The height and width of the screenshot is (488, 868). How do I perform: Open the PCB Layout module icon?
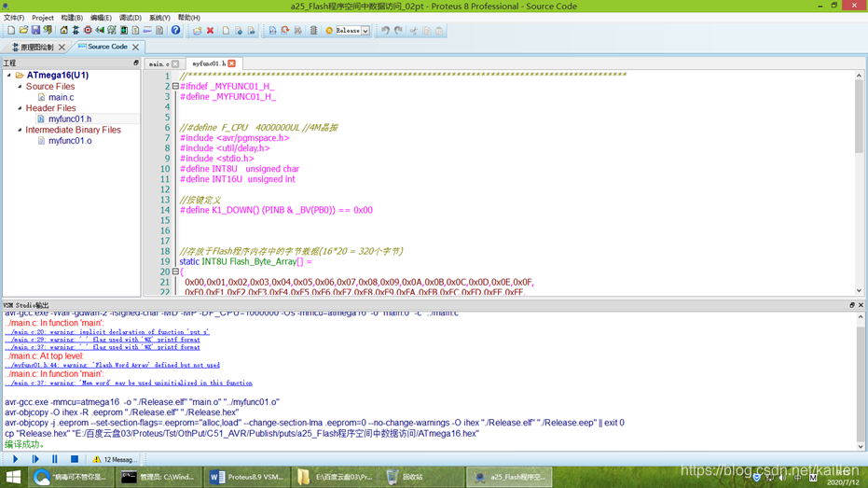[x=88, y=31]
